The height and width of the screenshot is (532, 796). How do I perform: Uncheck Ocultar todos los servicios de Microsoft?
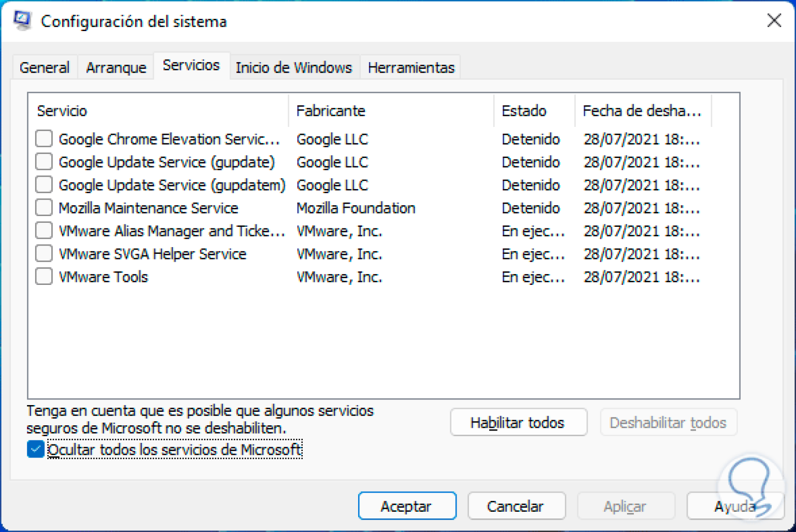click(x=35, y=449)
